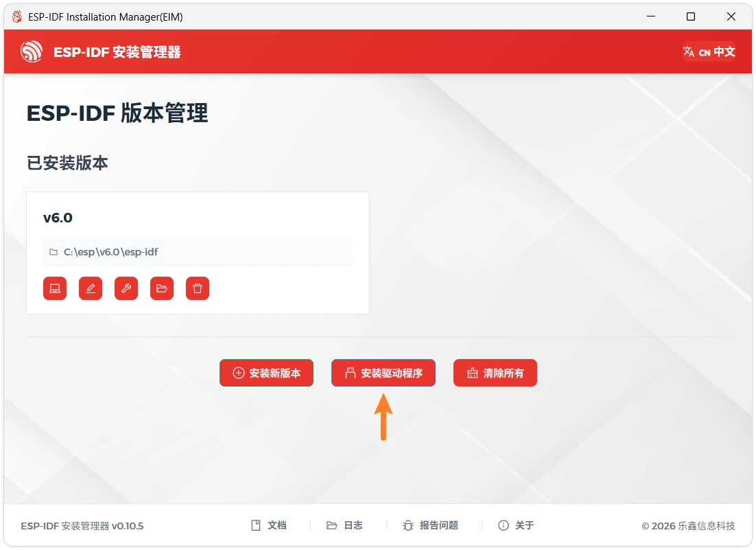Select the wrench repair icon under v6.0

(126, 288)
